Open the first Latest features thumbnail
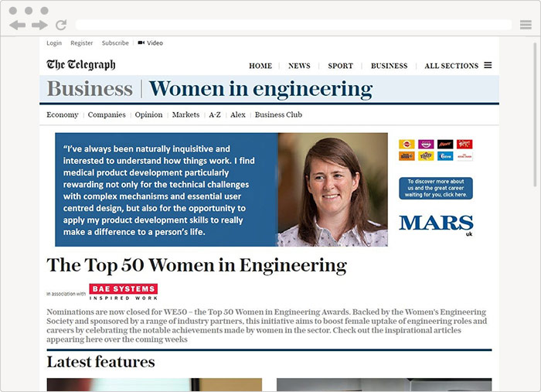This screenshot has height=392, width=541. (x=155, y=385)
